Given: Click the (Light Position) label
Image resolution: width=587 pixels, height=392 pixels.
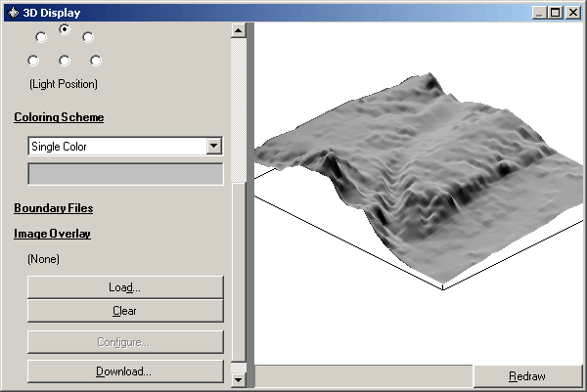Looking at the screenshot, I should click(x=64, y=84).
